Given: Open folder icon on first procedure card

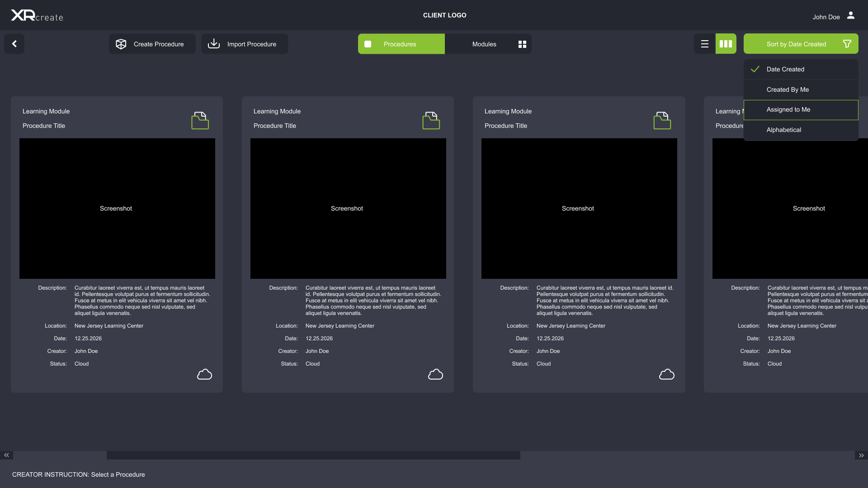Looking at the screenshot, I should pos(200,121).
